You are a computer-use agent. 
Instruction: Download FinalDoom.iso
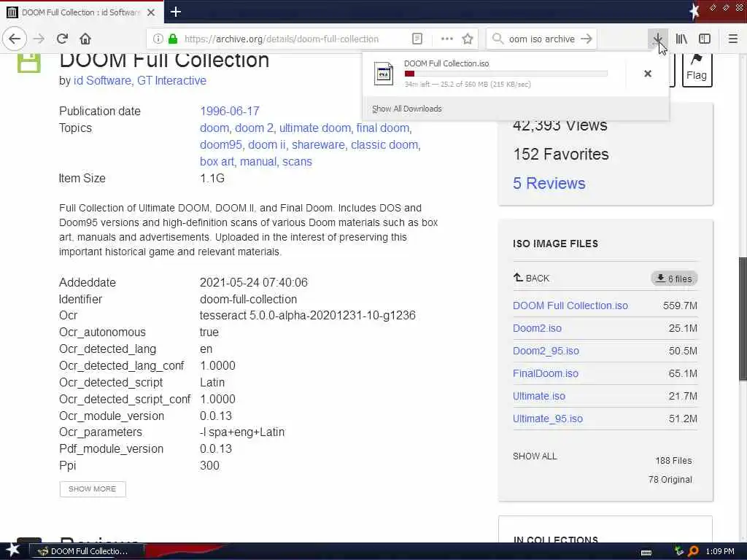[546, 373]
